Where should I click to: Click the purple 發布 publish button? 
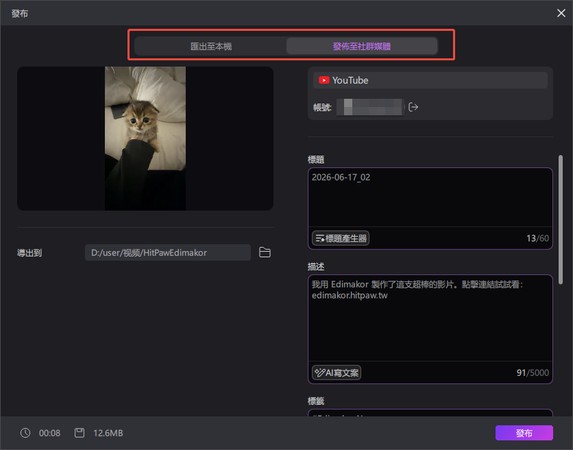coord(524,433)
